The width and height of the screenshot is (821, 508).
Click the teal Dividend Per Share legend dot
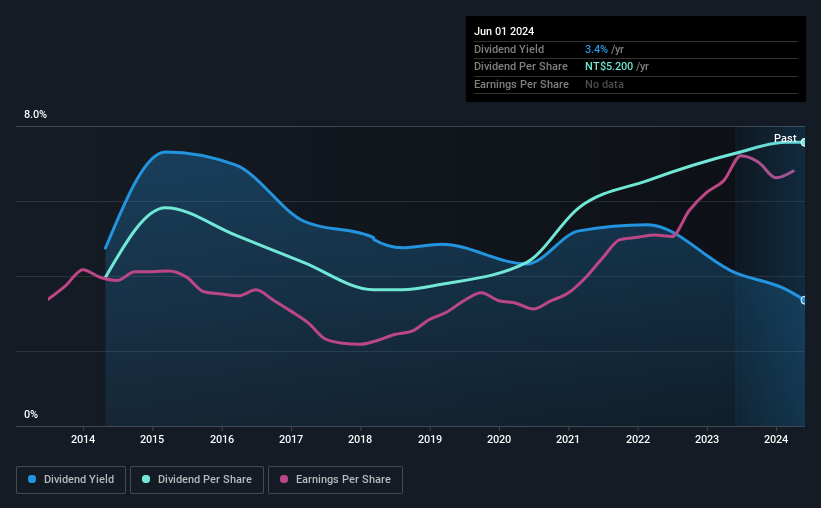(146, 479)
